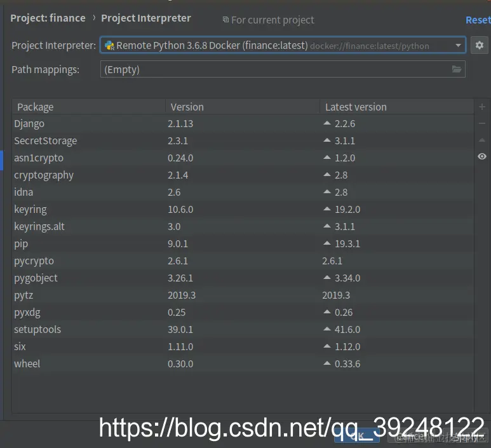Sort by the Package column header

pyautogui.click(x=89, y=107)
